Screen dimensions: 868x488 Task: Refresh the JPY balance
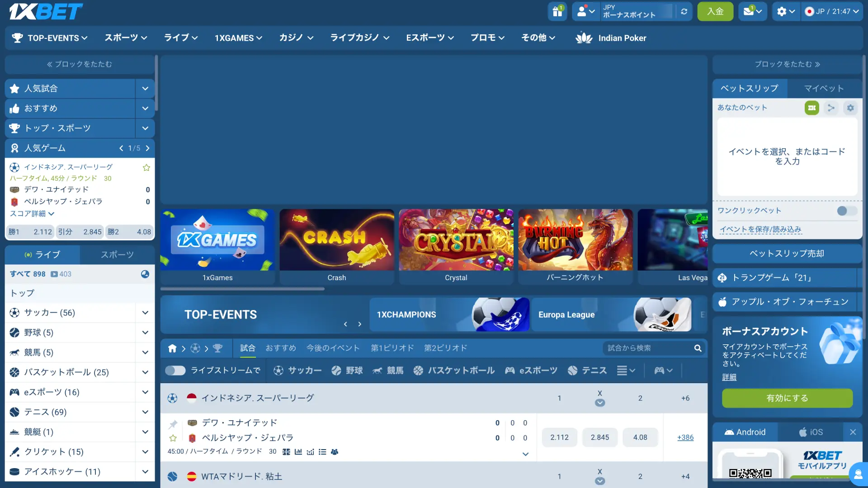pos(684,11)
